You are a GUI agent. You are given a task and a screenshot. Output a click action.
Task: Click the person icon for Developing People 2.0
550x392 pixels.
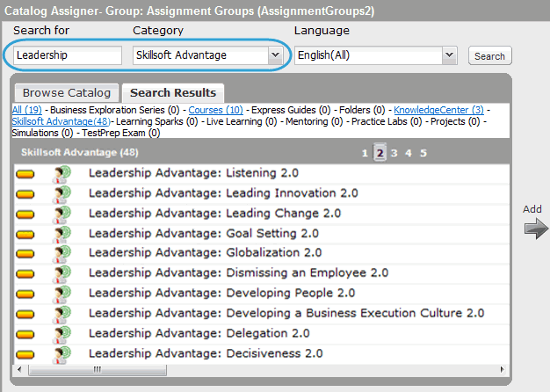click(62, 294)
